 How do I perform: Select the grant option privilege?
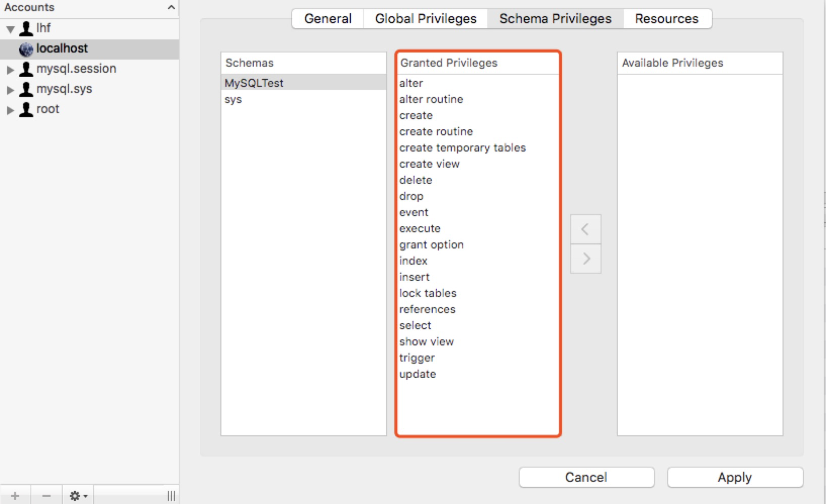click(x=431, y=245)
